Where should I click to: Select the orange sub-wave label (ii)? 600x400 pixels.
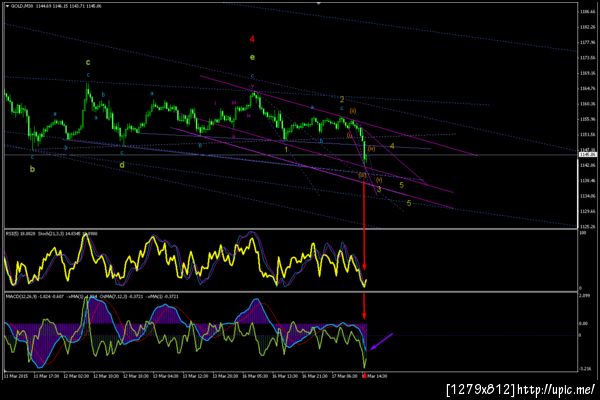(x=353, y=111)
